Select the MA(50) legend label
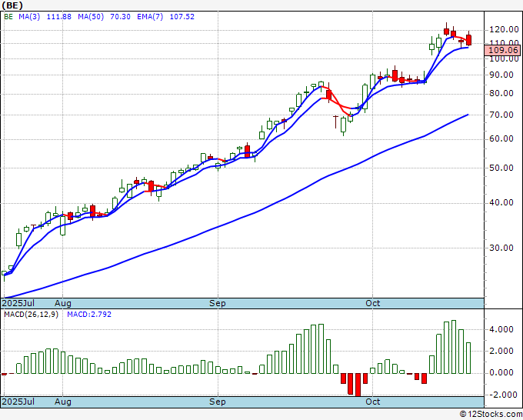Viewport: 523px width, 420px height. pos(91,17)
